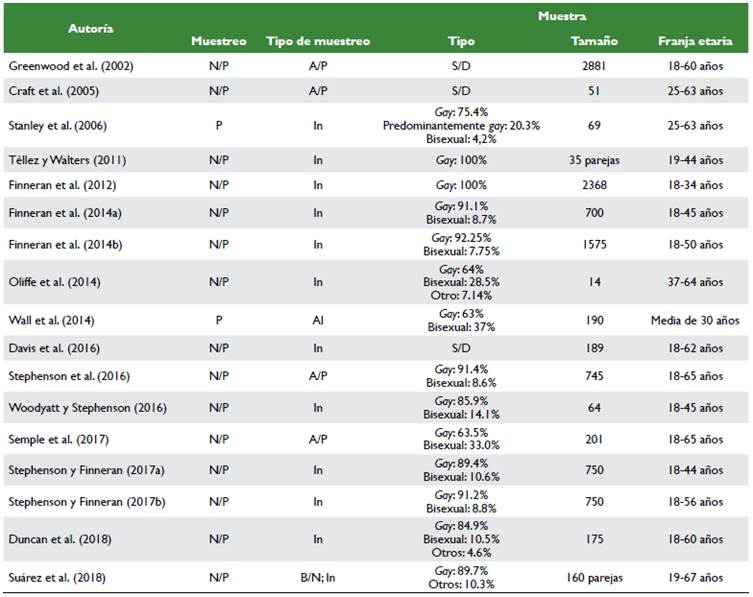Click the 'Predominantemente gay: 20.3%' text
Image resolution: width=753 pixels, height=597 pixels.
tap(461, 127)
